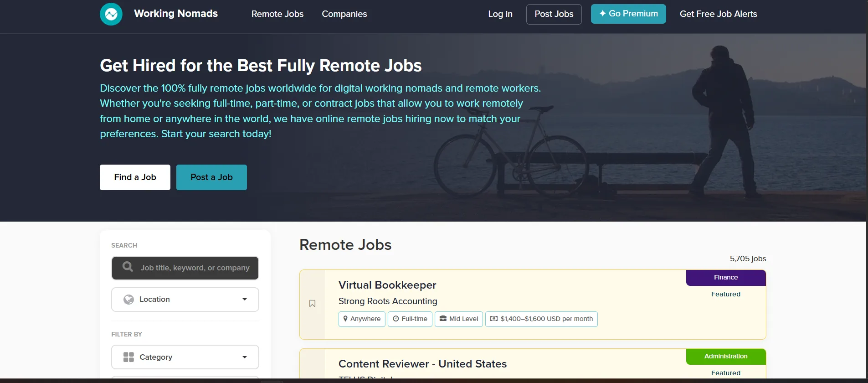Click the Full-time tag

410,319
